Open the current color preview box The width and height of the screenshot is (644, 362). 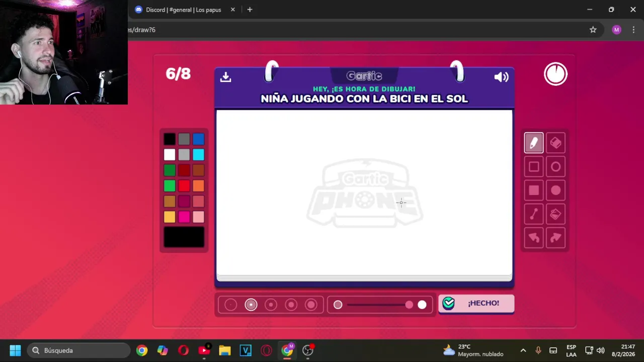[x=184, y=237]
